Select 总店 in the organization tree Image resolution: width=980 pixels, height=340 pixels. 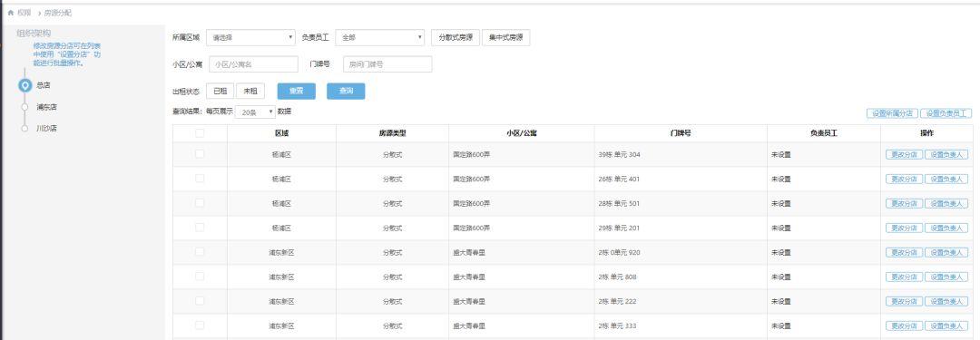point(44,85)
